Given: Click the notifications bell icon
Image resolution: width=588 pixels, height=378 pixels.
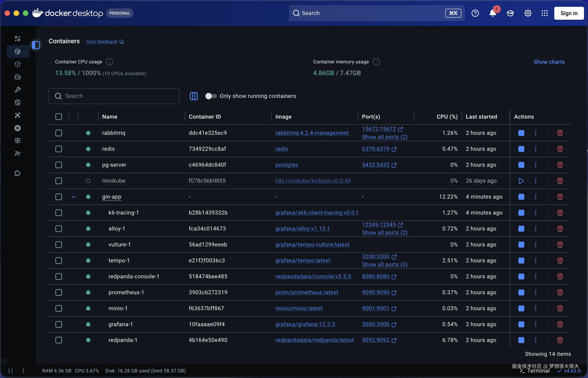Looking at the screenshot, I should pos(493,13).
